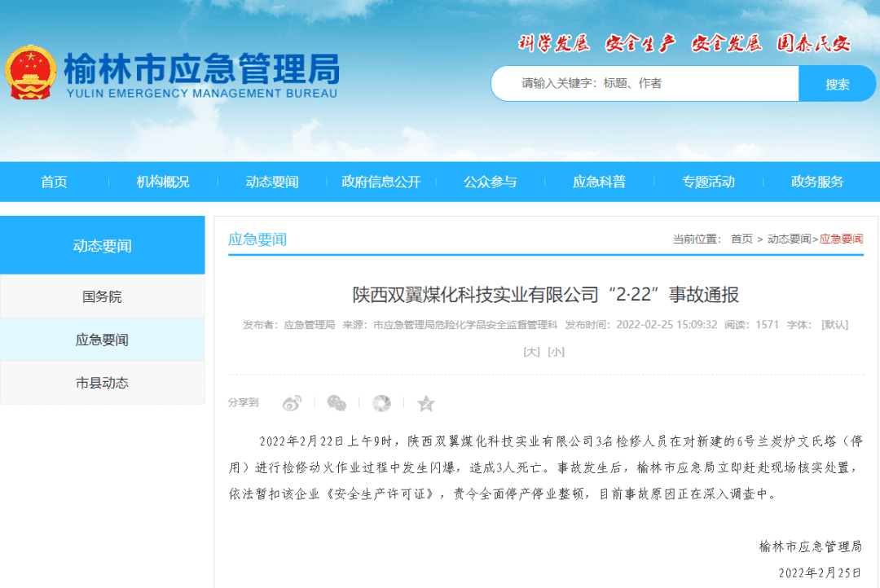This screenshot has height=588, width=880.
Task: Open the 政务服务 nav menu item
Action: [x=817, y=182]
